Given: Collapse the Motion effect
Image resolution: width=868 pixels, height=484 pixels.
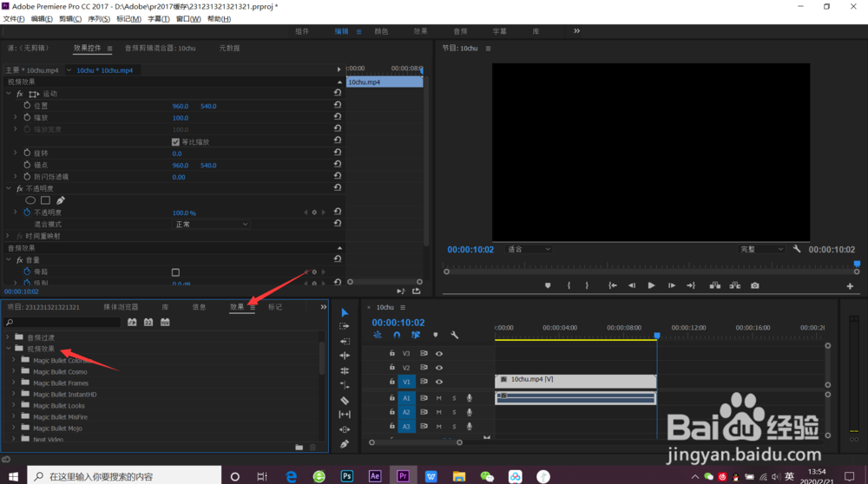Looking at the screenshot, I should tap(8, 94).
